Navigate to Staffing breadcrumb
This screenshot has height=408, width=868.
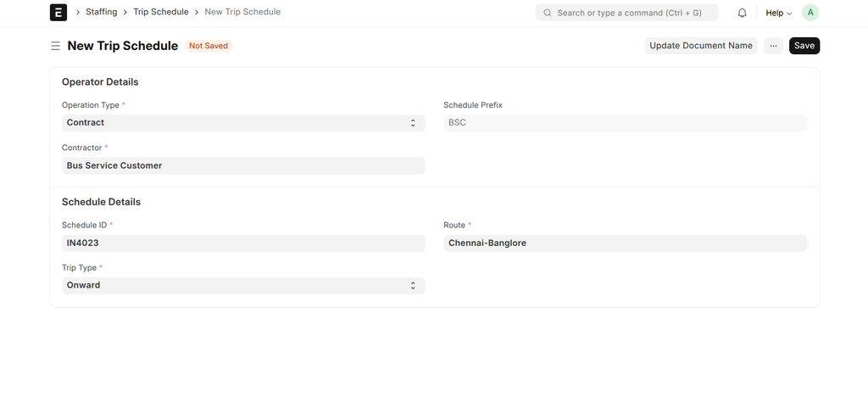point(101,13)
